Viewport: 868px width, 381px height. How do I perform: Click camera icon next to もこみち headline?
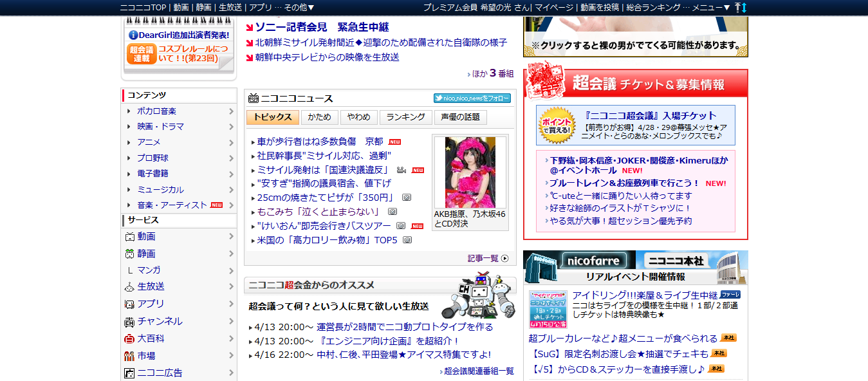(392, 212)
